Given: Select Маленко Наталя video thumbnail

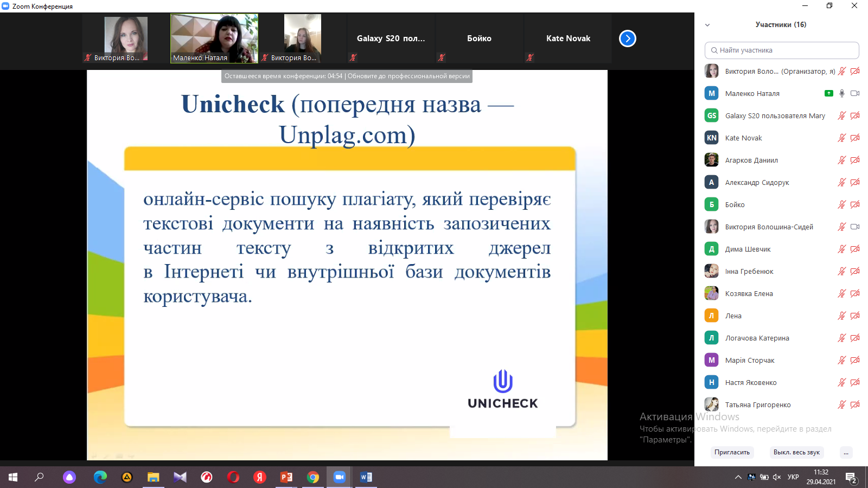Looking at the screenshot, I should [x=214, y=38].
